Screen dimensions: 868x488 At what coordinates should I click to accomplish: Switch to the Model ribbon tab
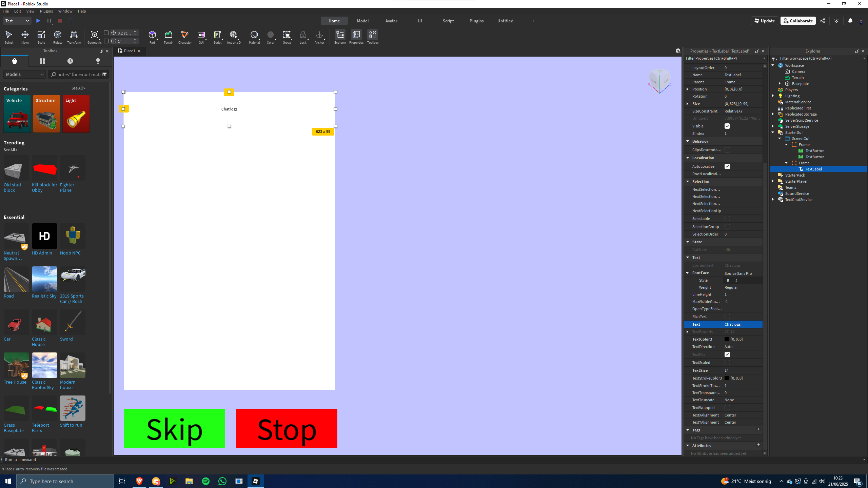[x=362, y=21]
